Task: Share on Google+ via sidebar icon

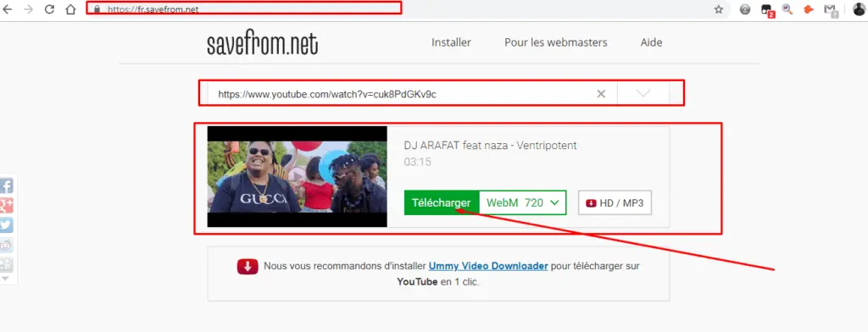Action: (6, 205)
